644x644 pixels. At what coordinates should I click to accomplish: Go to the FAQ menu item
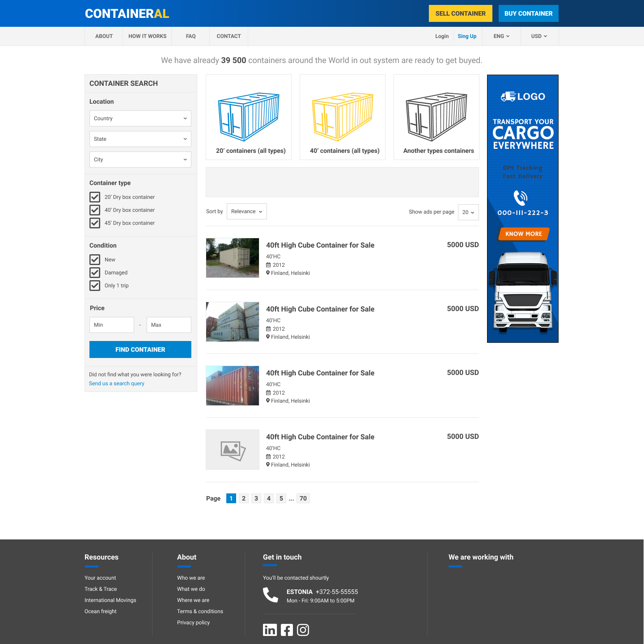coord(191,36)
